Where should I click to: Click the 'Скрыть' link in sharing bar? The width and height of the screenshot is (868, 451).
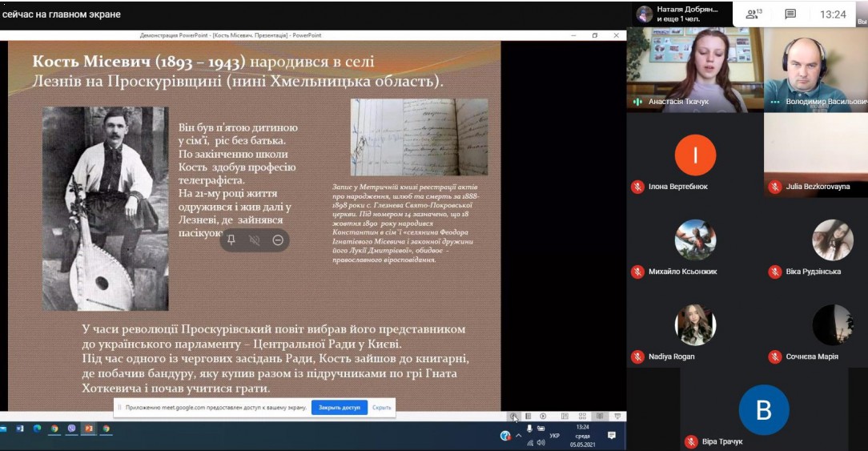381,407
